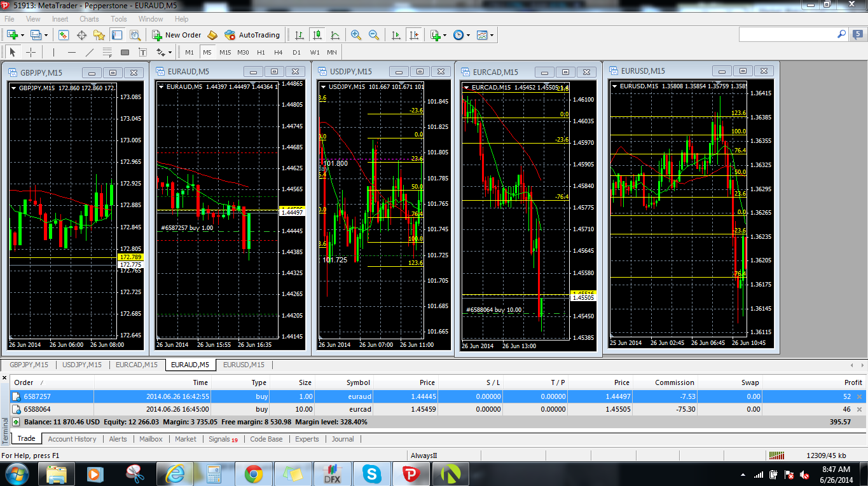Select the rectangle shape tool
The height and width of the screenshot is (486, 868).
click(125, 52)
